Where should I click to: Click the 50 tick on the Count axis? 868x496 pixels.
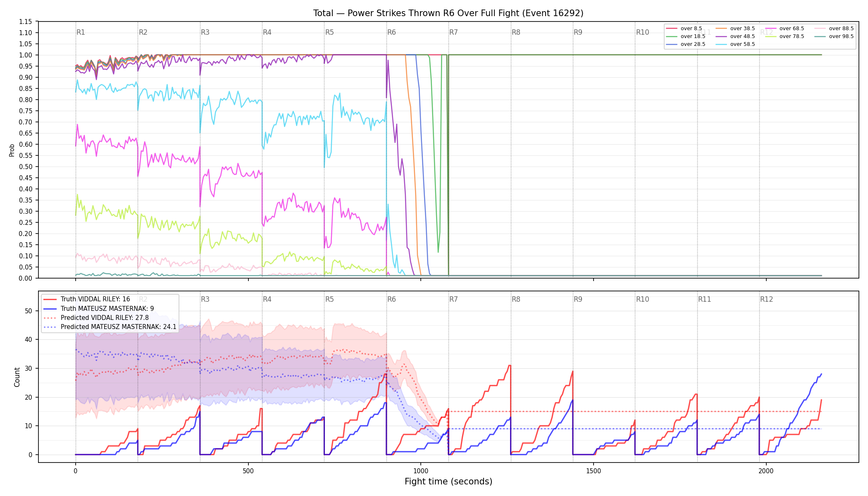[x=29, y=311]
